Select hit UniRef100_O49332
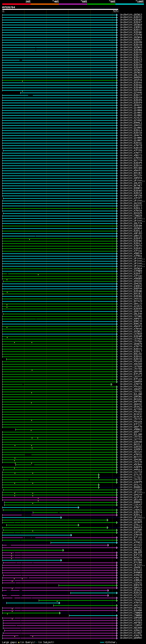 [x=131, y=299]
